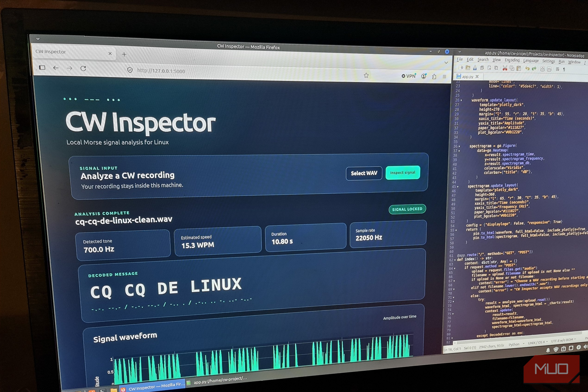588x392 pixels.
Task: Open the Firefox extensions puzzle icon
Action: click(x=434, y=77)
